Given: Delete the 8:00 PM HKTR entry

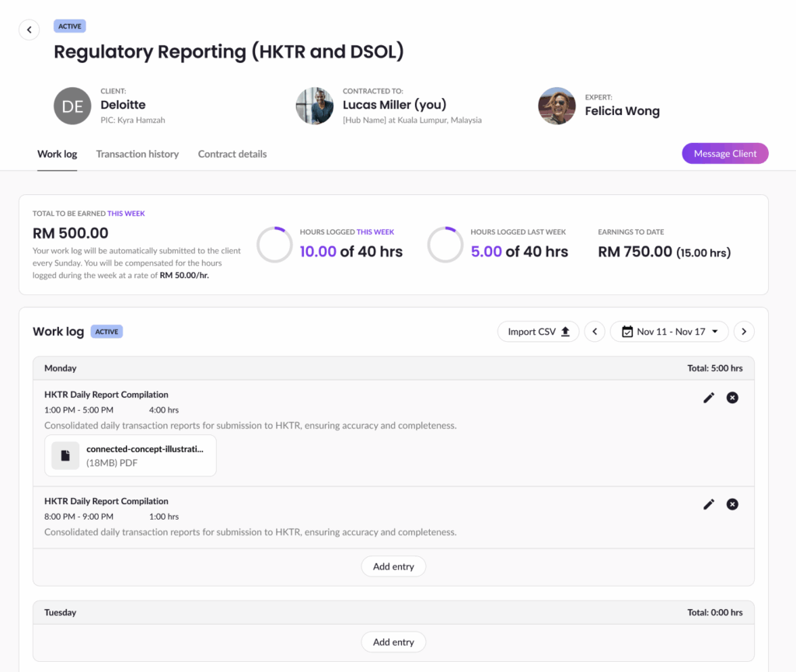Looking at the screenshot, I should point(732,504).
